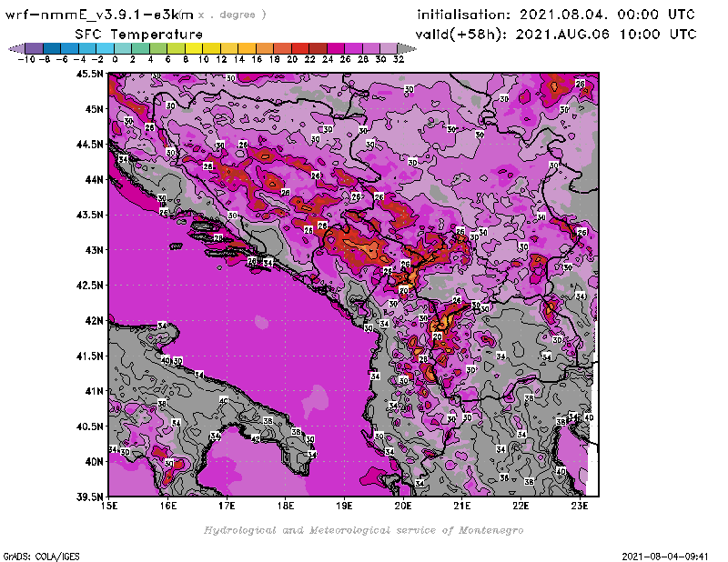Click the '42' contour label in southern Italy
Viewport: 728px width, 562px height.
tap(256, 438)
